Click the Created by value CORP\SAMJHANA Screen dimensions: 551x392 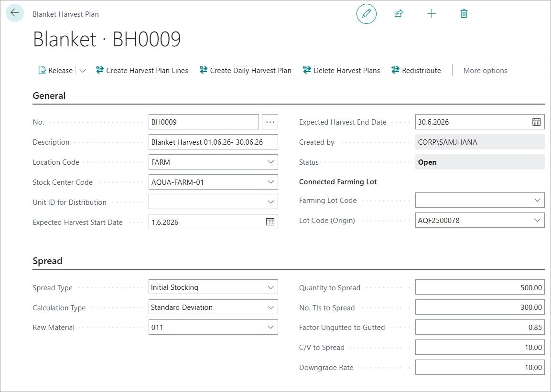(x=480, y=142)
